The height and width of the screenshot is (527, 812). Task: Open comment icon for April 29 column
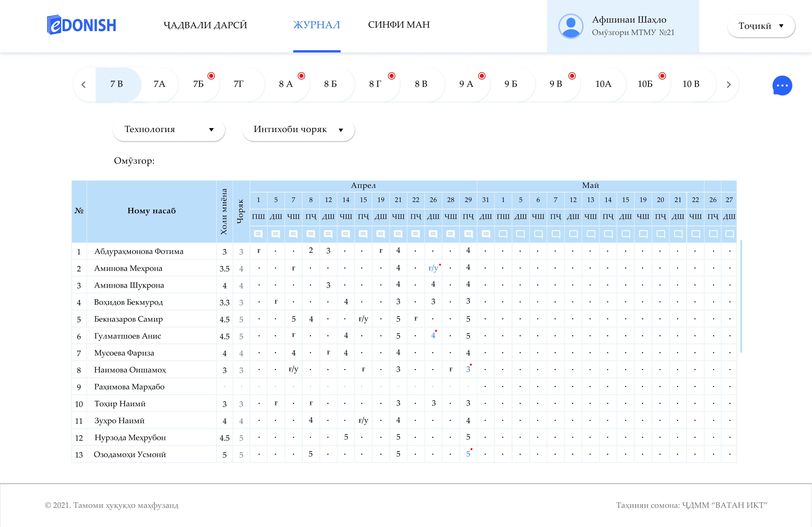click(x=468, y=234)
